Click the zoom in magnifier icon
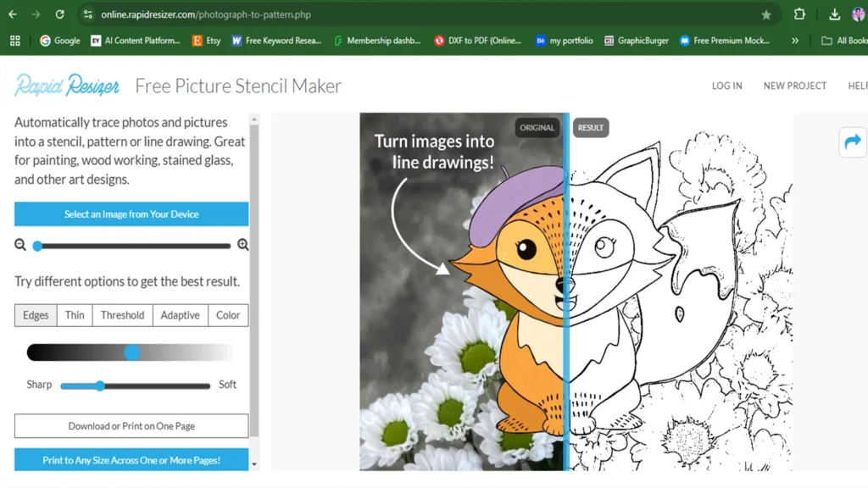868x488 pixels. [243, 246]
